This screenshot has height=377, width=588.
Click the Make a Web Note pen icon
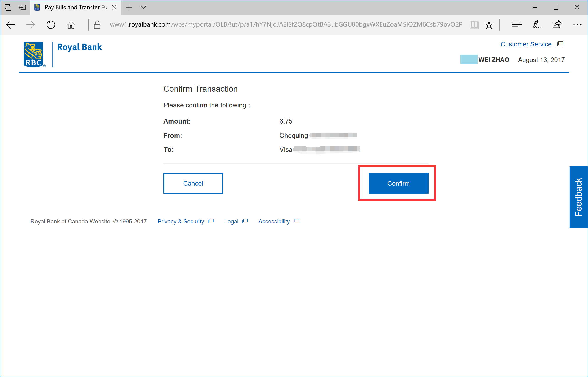click(x=537, y=25)
